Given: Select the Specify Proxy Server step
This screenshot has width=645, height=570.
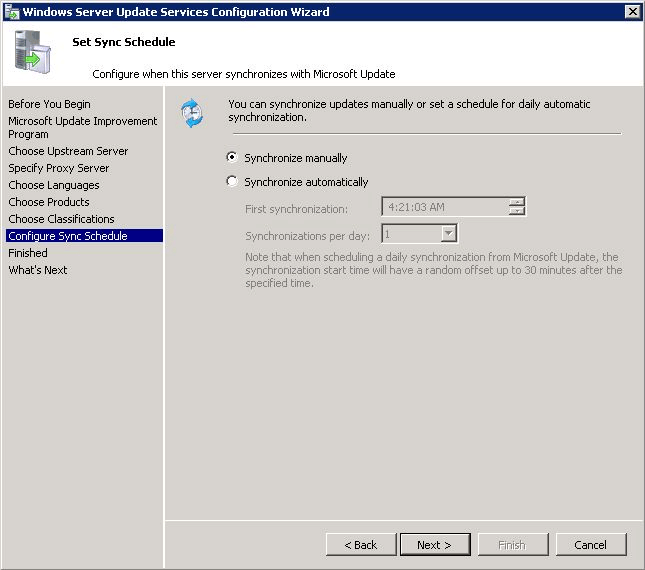Looking at the screenshot, I should click(59, 168).
